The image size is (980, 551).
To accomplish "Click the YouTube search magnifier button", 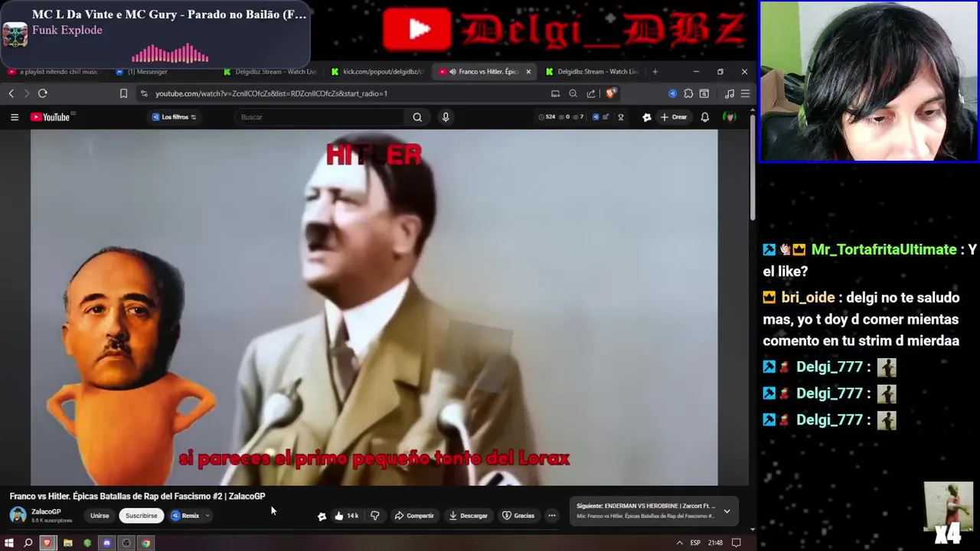I will point(417,117).
